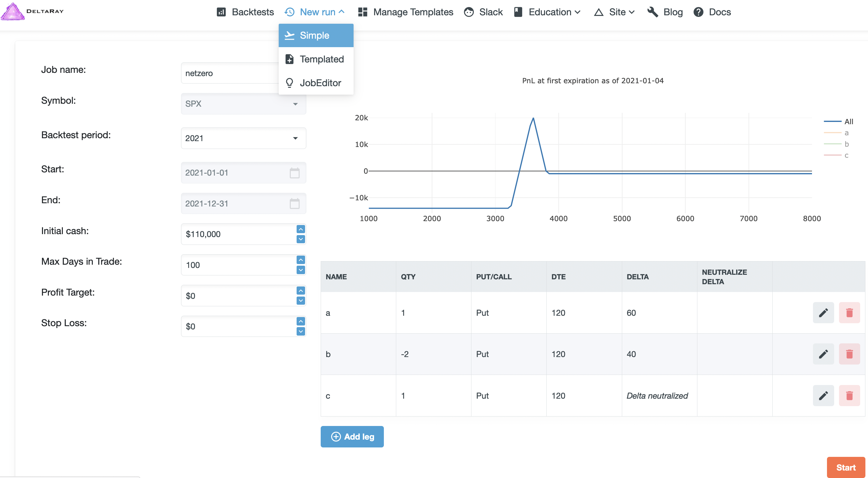The image size is (868, 478).
Task: Increase Initial cash with up stepper
Action: (x=301, y=229)
